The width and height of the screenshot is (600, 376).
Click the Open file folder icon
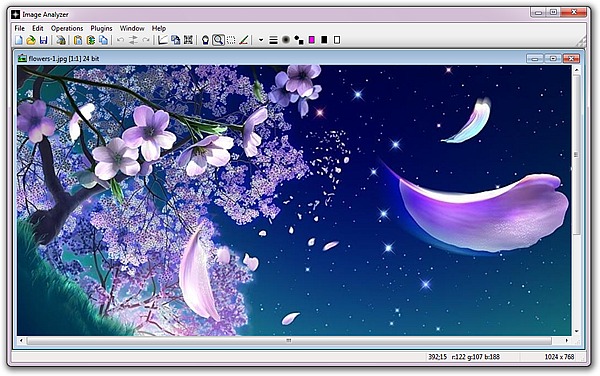click(x=31, y=40)
